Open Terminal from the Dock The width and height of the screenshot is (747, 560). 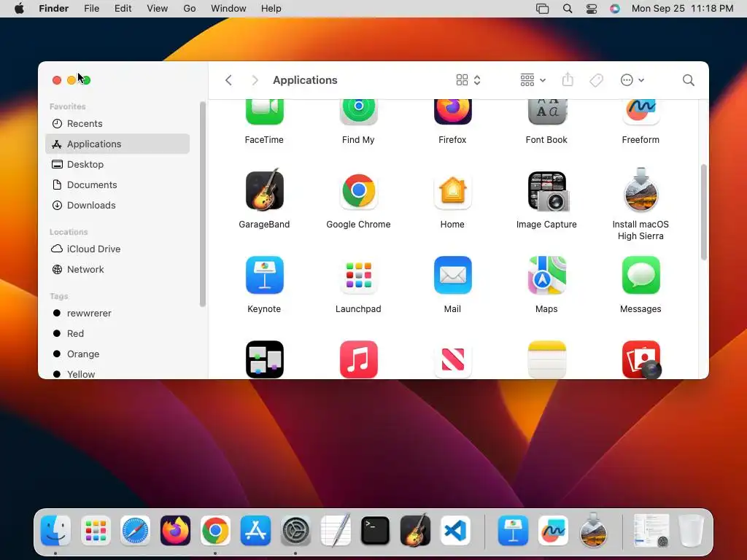pos(375,531)
